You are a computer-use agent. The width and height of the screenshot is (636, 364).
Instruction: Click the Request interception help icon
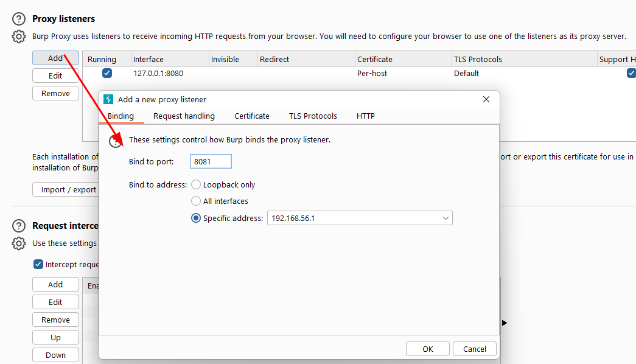19,226
